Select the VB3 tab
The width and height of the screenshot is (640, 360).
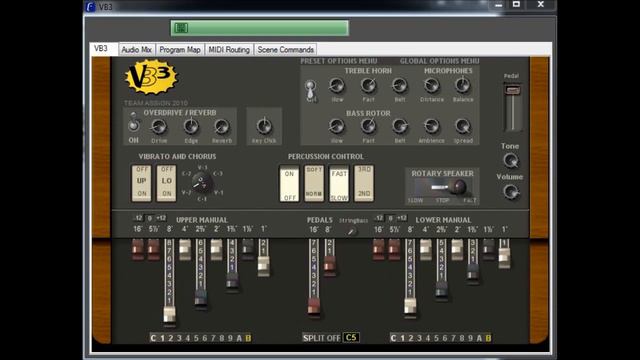(x=101, y=49)
